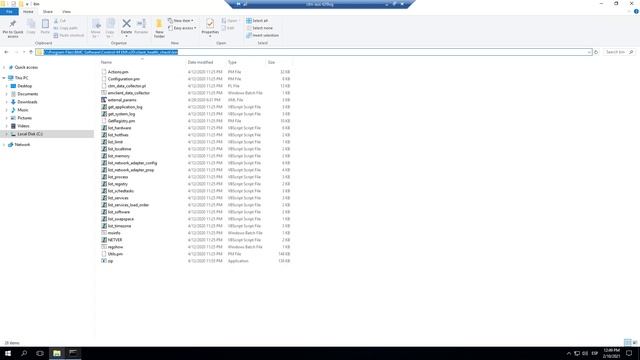Viewport: 640px width, 360px height.
Task: Expand Quick access in navigation pane
Action: 4,67
